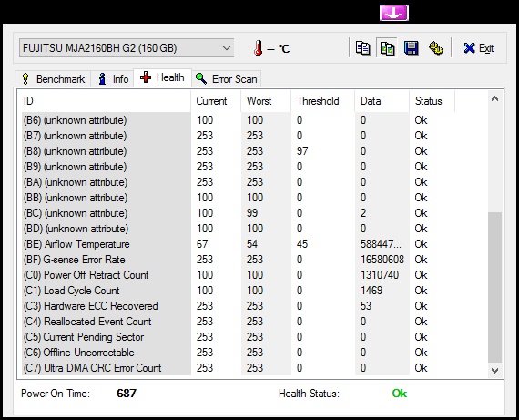
Task: Click the red thermometer temperature icon
Action: coord(259,48)
